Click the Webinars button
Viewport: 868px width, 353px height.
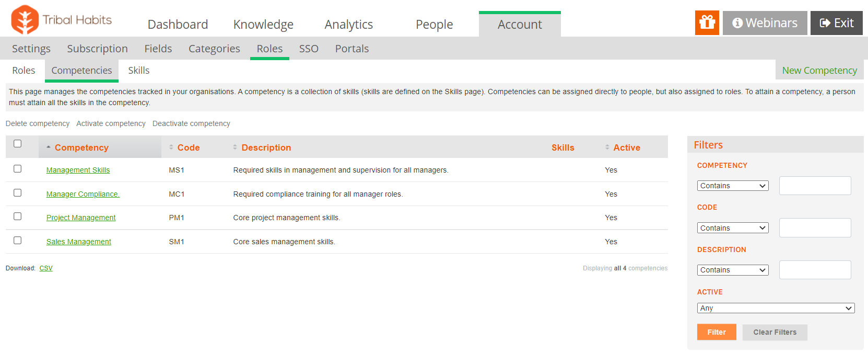tap(765, 23)
